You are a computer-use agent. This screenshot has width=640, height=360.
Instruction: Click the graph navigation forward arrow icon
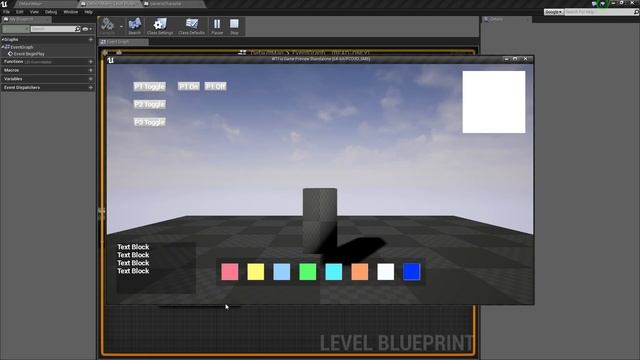(x=119, y=53)
